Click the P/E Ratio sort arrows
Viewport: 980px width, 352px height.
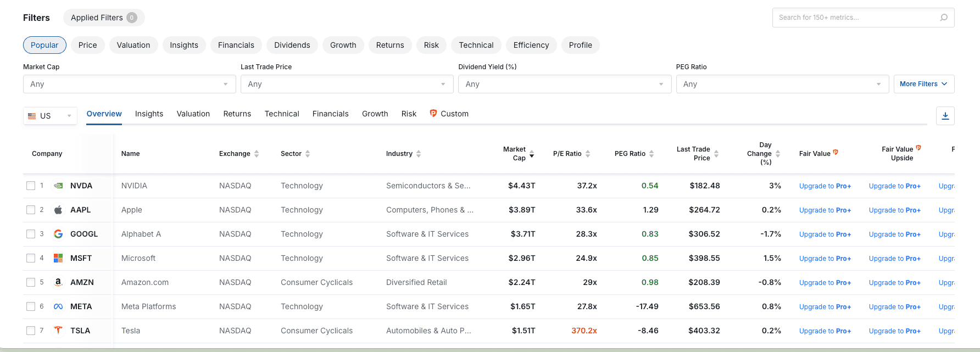pos(588,154)
